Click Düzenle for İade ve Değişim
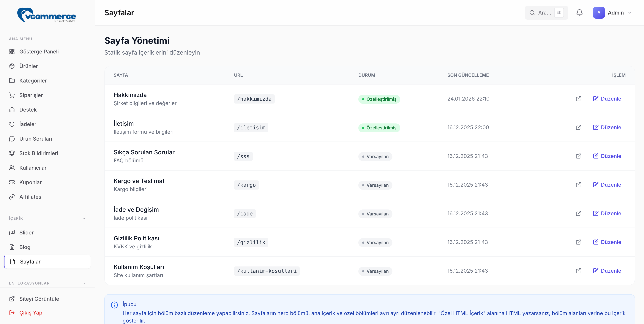The height and width of the screenshot is (324, 644). [607, 214]
